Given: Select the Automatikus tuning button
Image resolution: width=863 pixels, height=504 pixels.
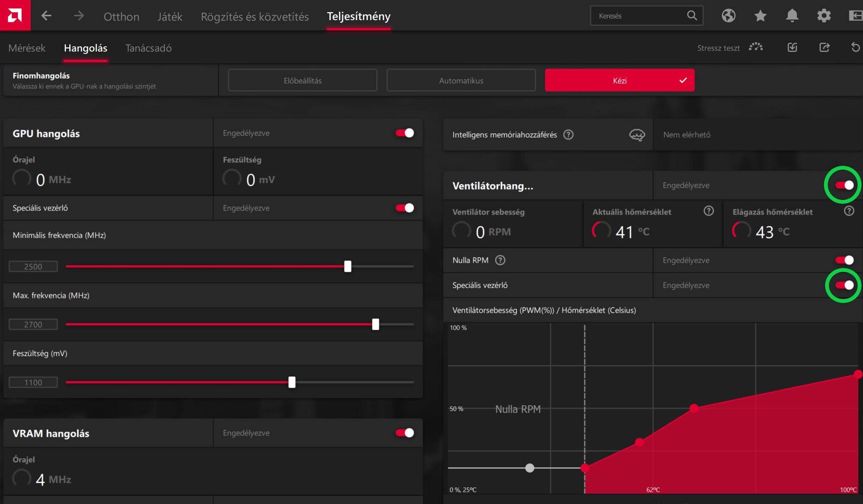Looking at the screenshot, I should pyautogui.click(x=461, y=80).
